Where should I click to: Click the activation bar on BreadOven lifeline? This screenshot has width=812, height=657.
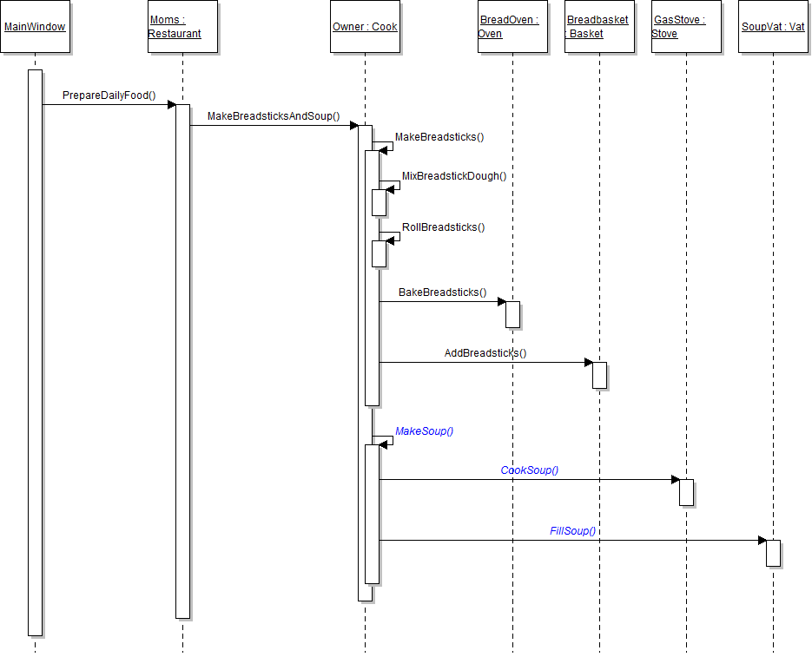(512, 314)
